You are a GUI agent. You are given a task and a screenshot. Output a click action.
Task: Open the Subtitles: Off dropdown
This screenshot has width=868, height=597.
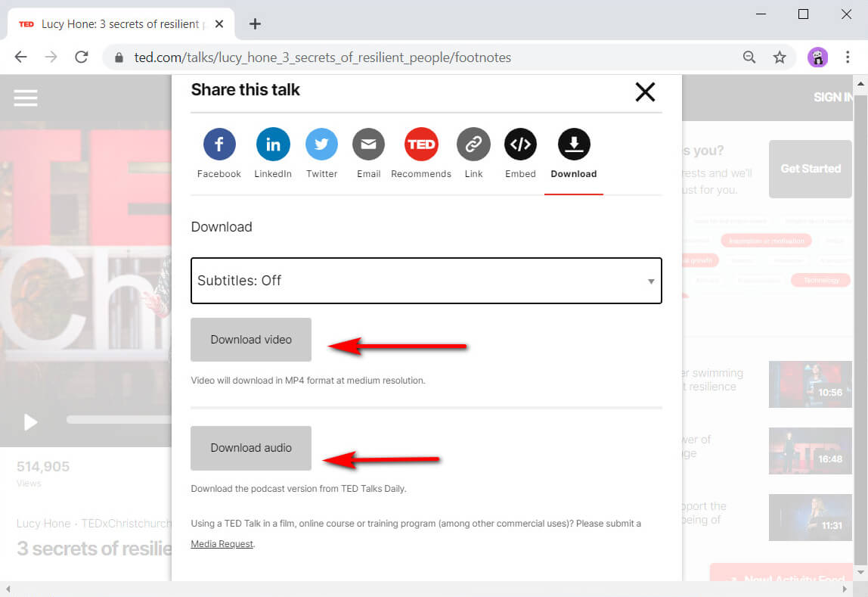pos(426,281)
